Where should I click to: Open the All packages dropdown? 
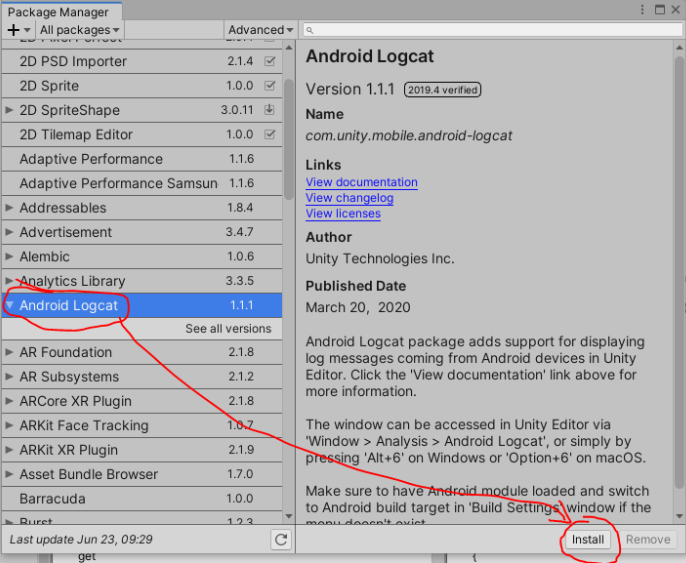(x=80, y=30)
